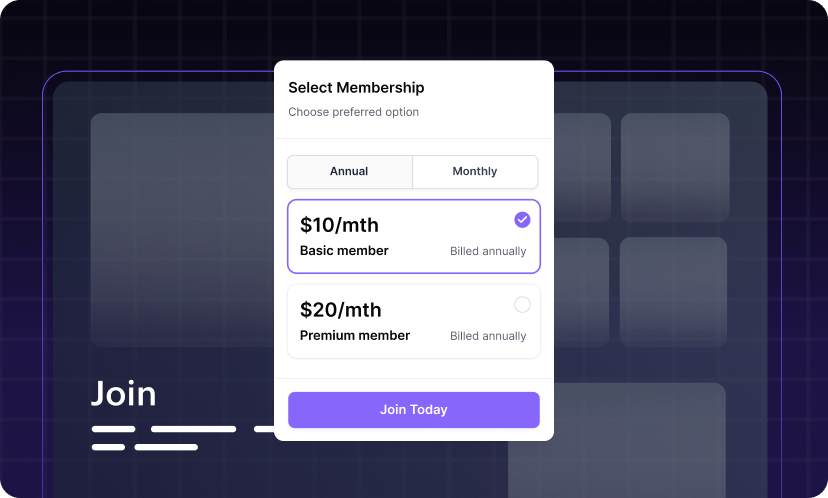The height and width of the screenshot is (498, 828).
Task: Click the purple checkmark on Basic plan
Action: [x=522, y=220]
